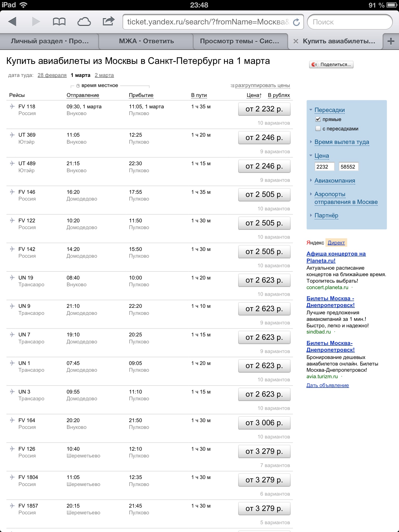
Task: Close the 'Купить авиабилеты' tab
Action: (x=295, y=41)
